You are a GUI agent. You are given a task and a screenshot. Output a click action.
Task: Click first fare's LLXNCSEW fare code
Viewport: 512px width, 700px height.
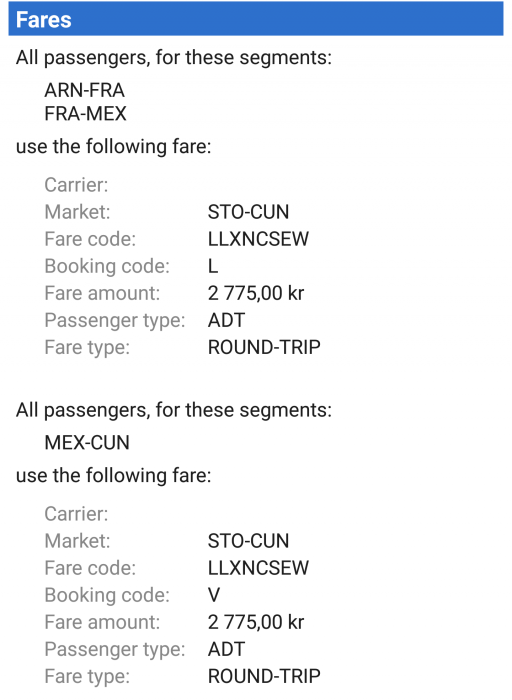coord(258,239)
